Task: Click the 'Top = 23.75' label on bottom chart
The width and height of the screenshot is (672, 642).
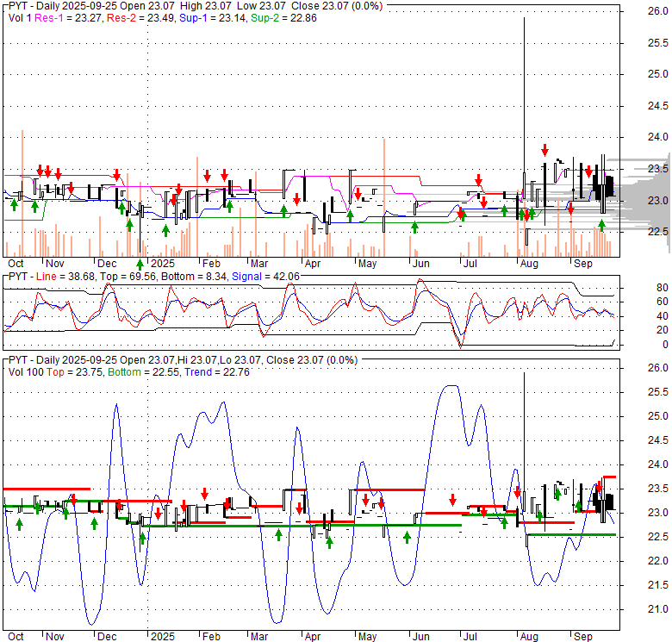Action: click(75, 372)
